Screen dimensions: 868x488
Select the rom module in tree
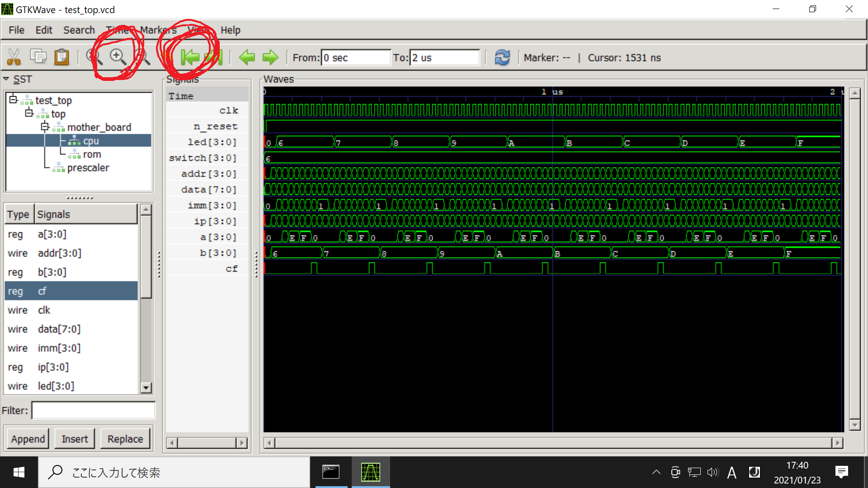(92, 155)
